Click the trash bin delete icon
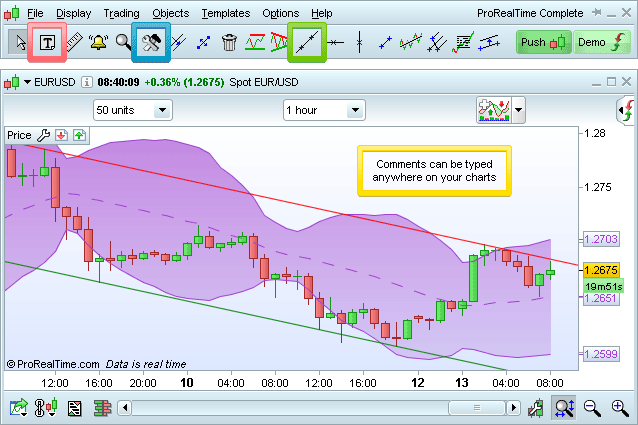The height and width of the screenshot is (425, 638). tap(229, 42)
